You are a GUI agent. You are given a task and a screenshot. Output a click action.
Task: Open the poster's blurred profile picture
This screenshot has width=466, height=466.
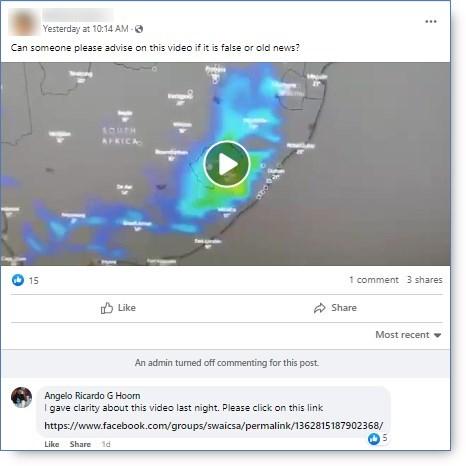click(23, 22)
